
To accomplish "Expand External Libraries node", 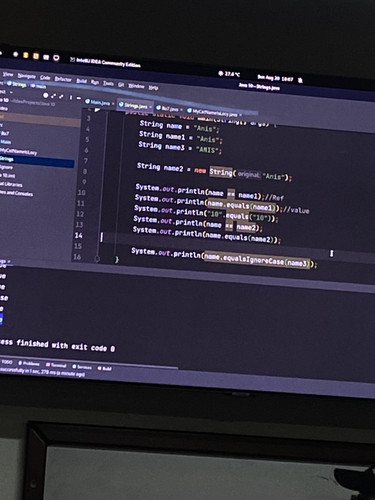I will (11, 184).
